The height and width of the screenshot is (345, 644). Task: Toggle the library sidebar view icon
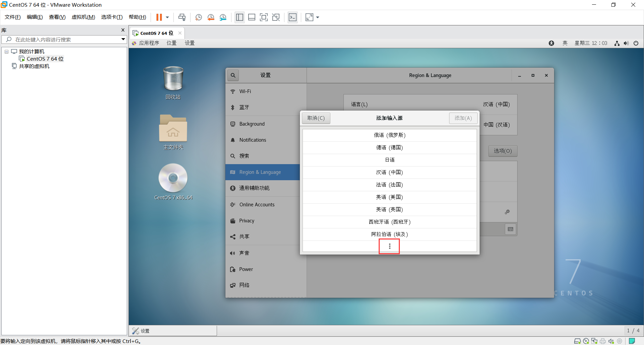point(239,17)
